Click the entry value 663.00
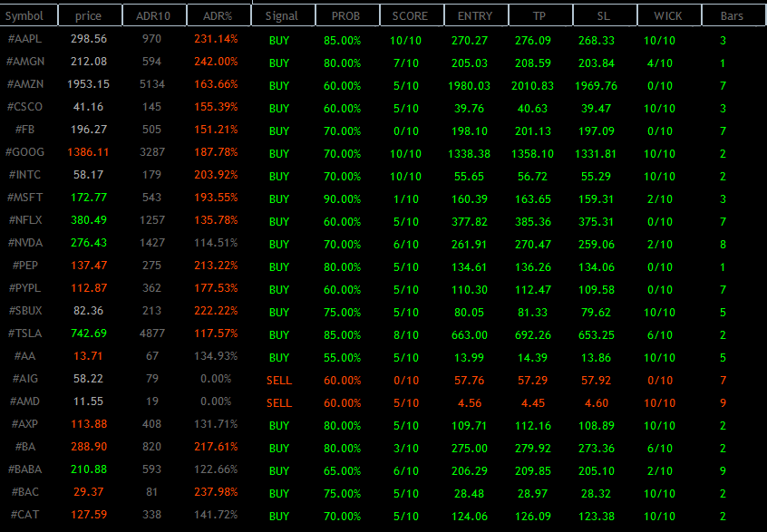This screenshot has height=532, width=767. [x=470, y=335]
